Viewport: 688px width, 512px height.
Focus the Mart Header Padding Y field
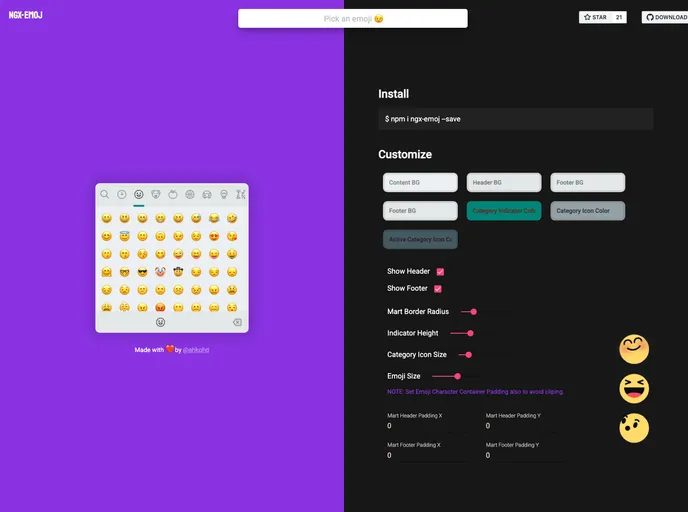pyautogui.click(x=525, y=426)
